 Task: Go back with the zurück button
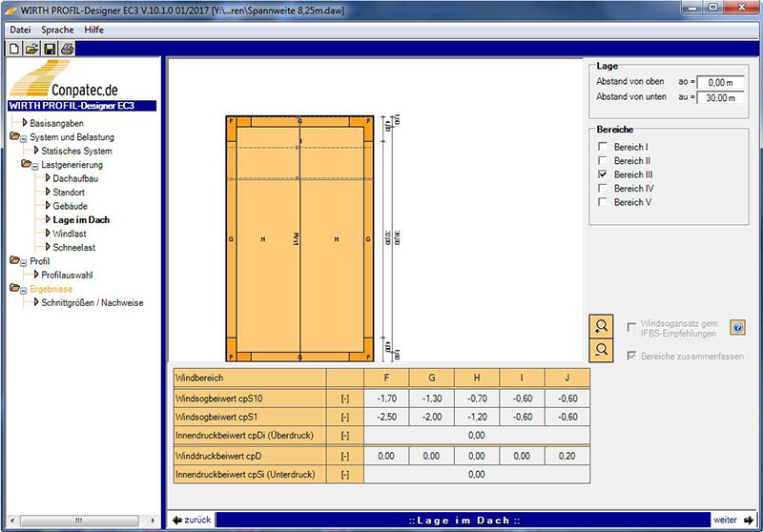192,520
